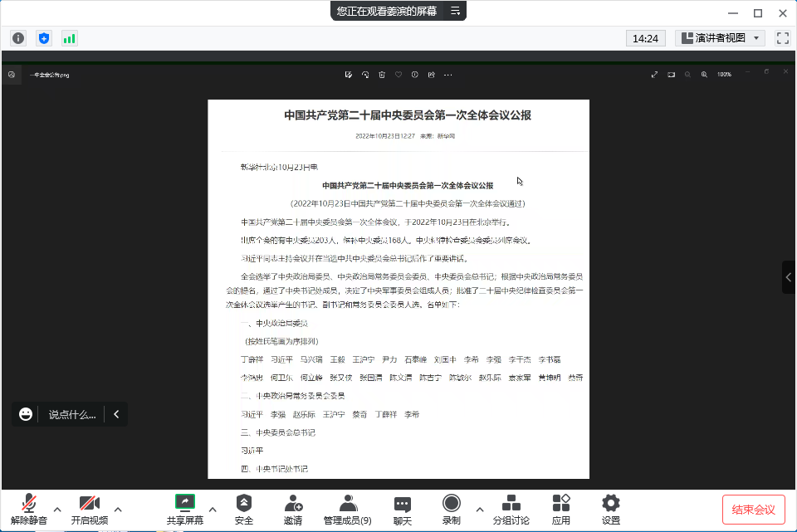
Task: Open the menu beside the screen-viewing banner
Action: (455, 11)
